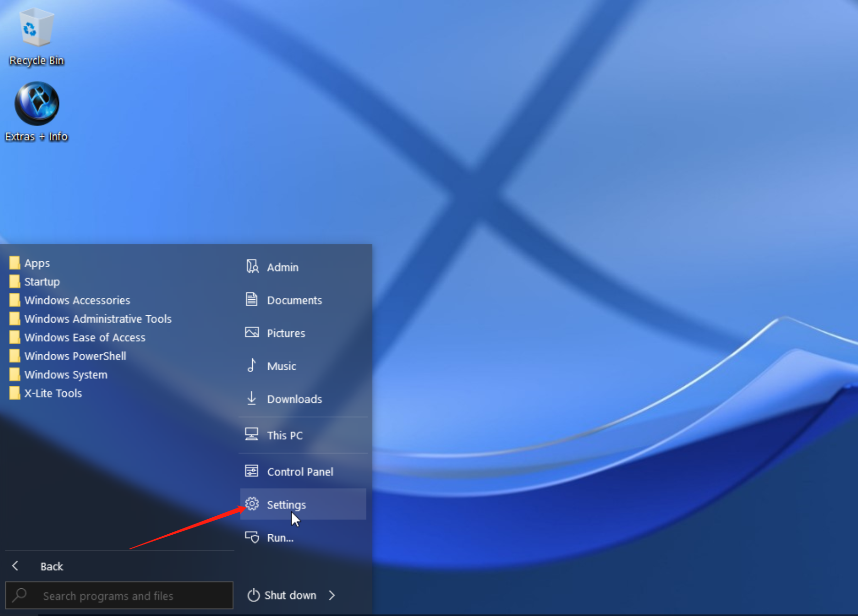This screenshot has height=616, width=858.
Task: Click the Downloads arrow icon
Action: click(252, 399)
